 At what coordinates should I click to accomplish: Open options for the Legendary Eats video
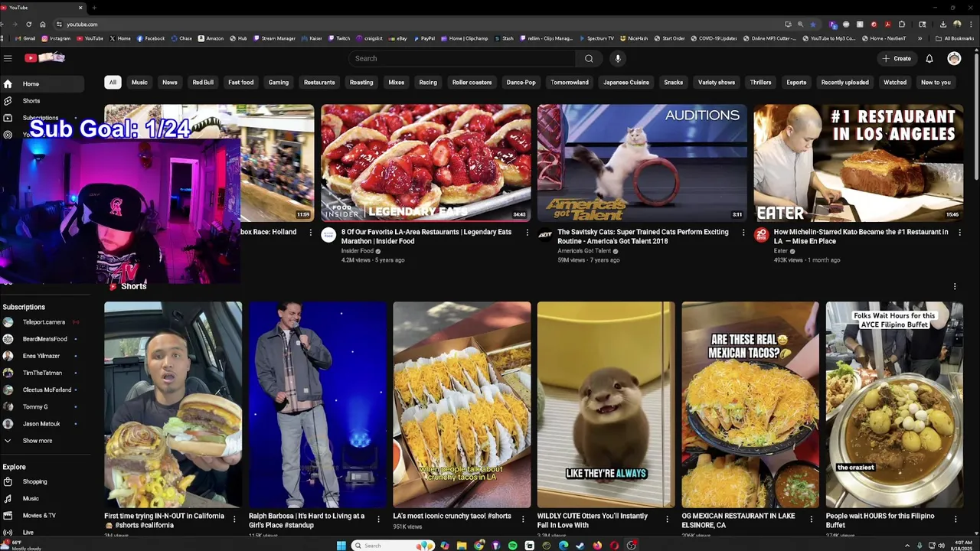click(527, 233)
